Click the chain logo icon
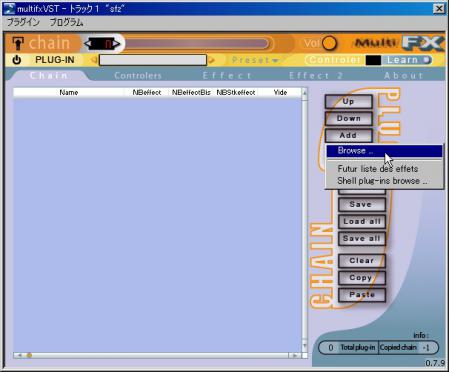 tap(18, 43)
